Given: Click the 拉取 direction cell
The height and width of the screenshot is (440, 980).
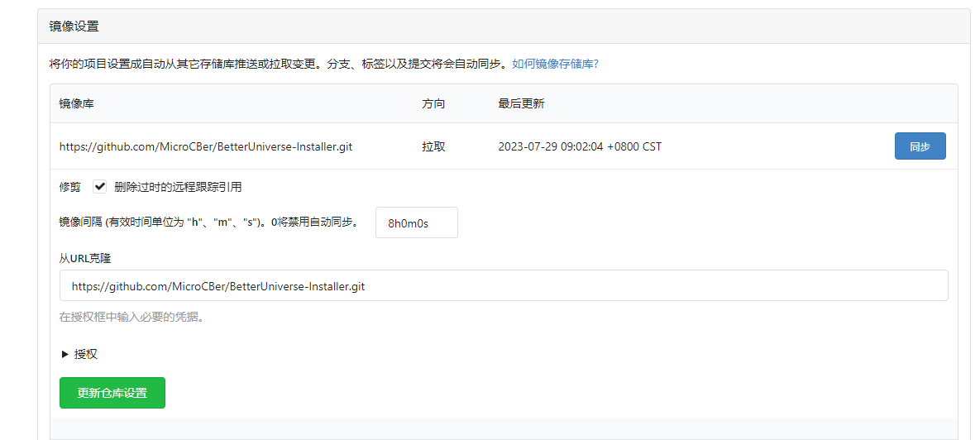Looking at the screenshot, I should click(x=433, y=147).
